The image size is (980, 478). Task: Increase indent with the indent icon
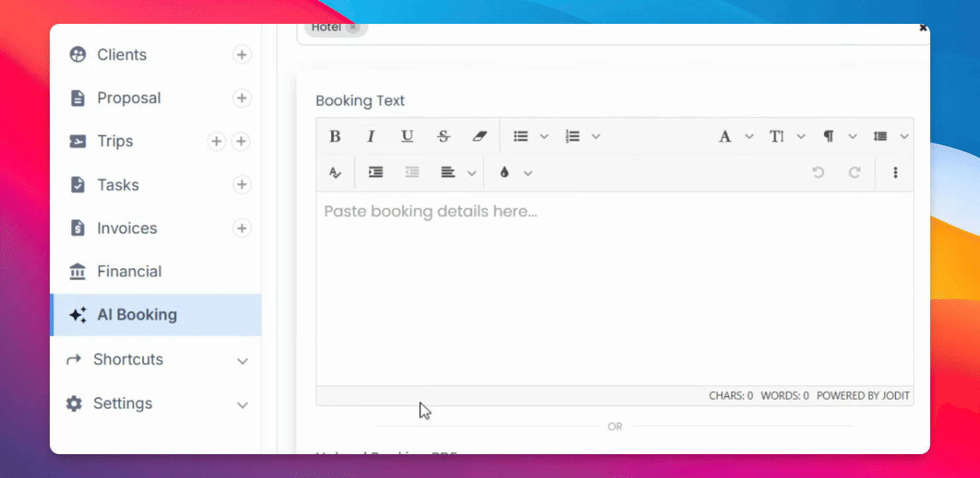click(x=376, y=173)
